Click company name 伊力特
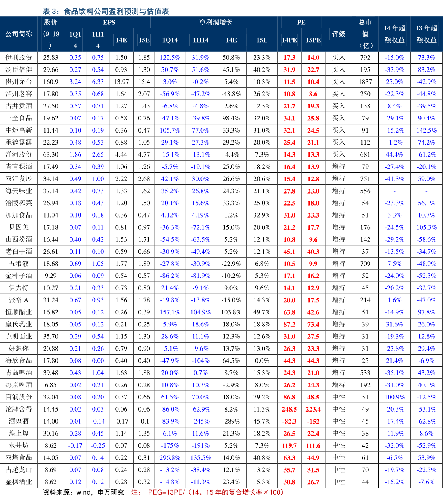448x503 pixels. 19,288
